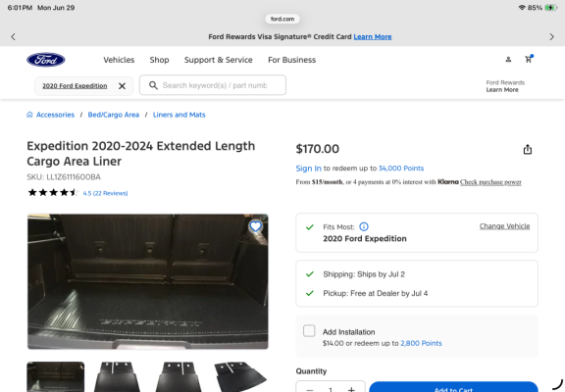
Task: Check the Add Installation checkbox
Action: pos(309,331)
